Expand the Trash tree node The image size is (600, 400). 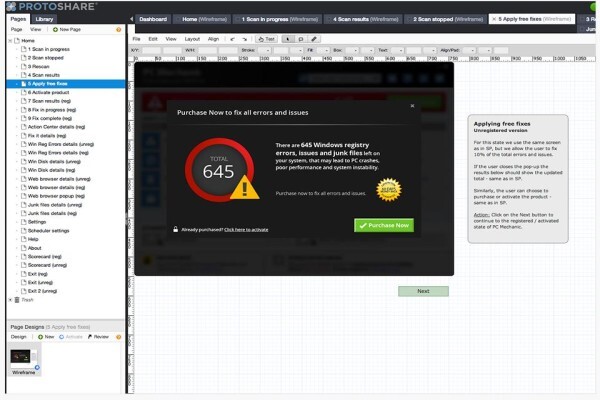pyautogui.click(x=10, y=300)
